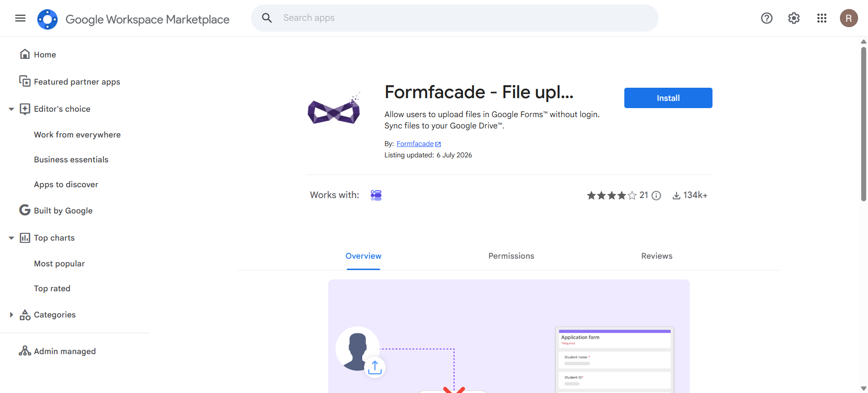868x393 pixels.
Task: Click the Formfacade mask app logo
Action: tap(334, 109)
